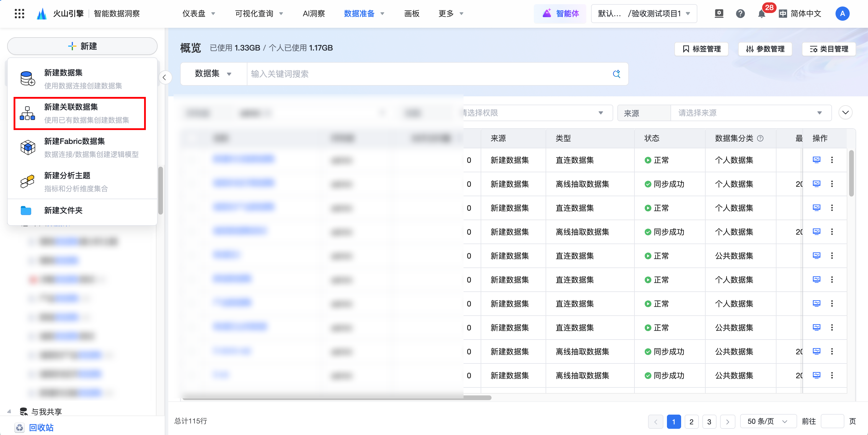Image resolution: width=868 pixels, height=435 pixels.
Task: Collapse the left sidebar panel arrow
Action: (164, 77)
